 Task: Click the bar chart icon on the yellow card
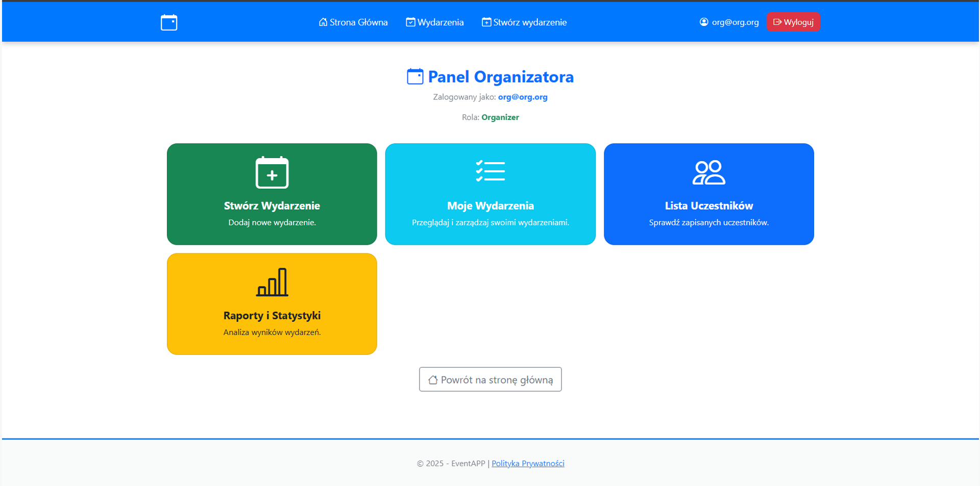(272, 282)
